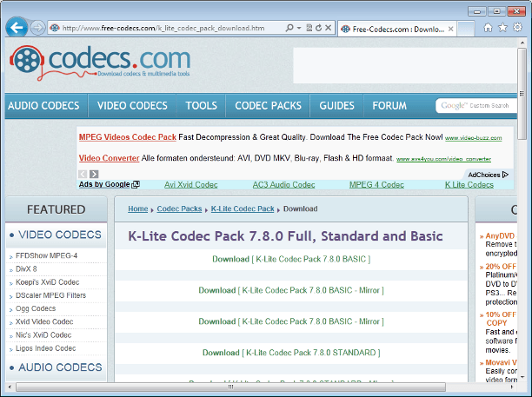Open the AUDIO CODECS navigation menu

pos(43,106)
